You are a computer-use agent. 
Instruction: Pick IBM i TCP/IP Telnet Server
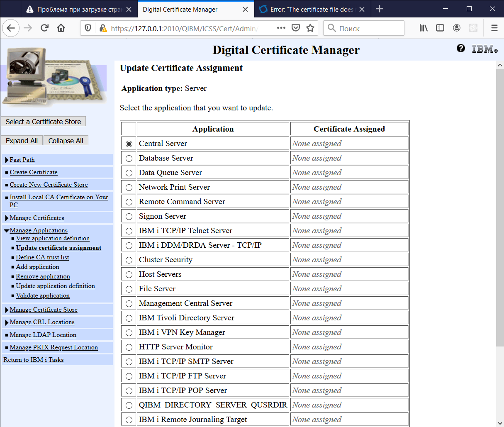[129, 231]
